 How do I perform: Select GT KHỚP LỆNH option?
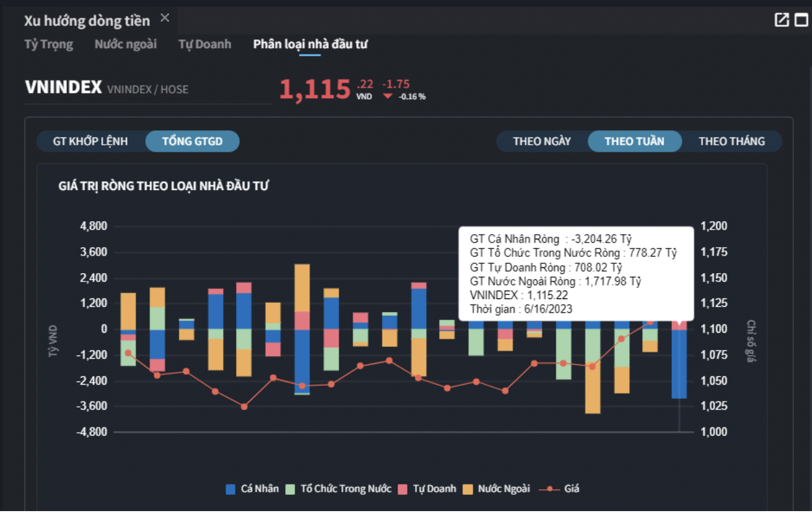(x=90, y=141)
